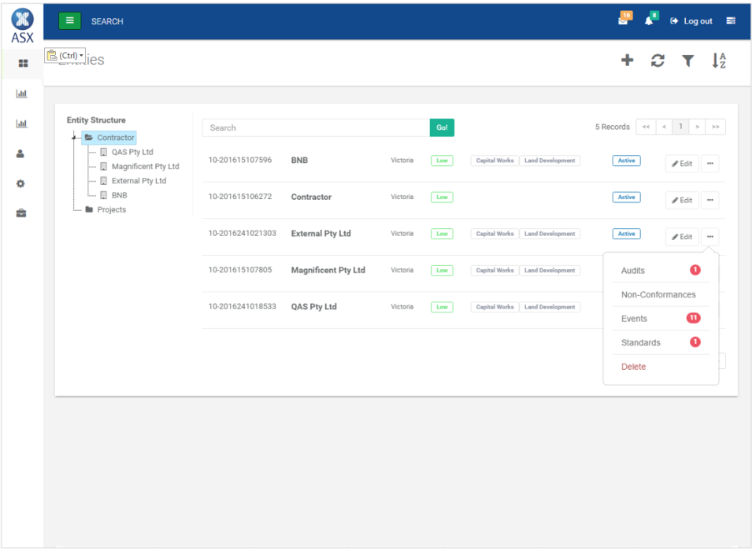The image size is (756, 554).
Task: Go to next page with > button
Action: pos(697,127)
